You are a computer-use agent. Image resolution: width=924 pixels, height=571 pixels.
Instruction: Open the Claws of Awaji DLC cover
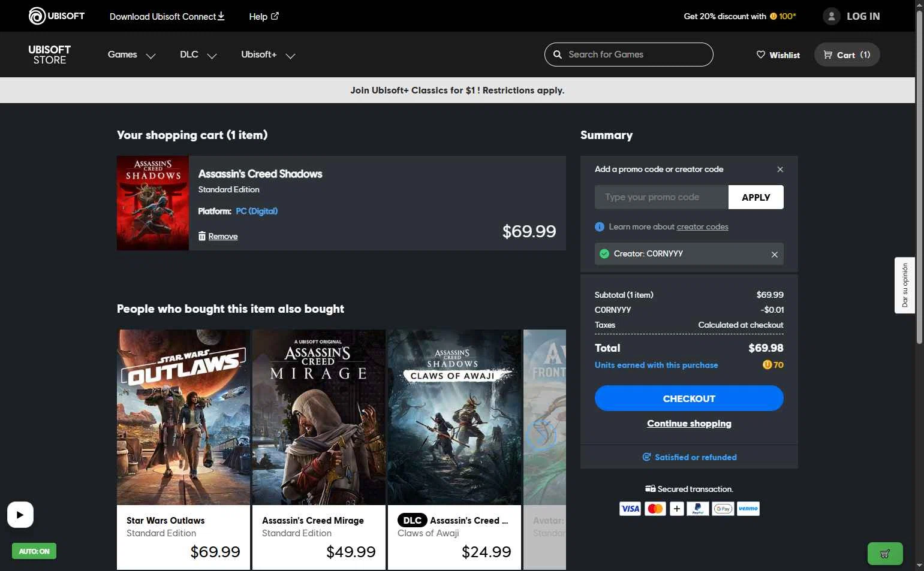point(455,417)
